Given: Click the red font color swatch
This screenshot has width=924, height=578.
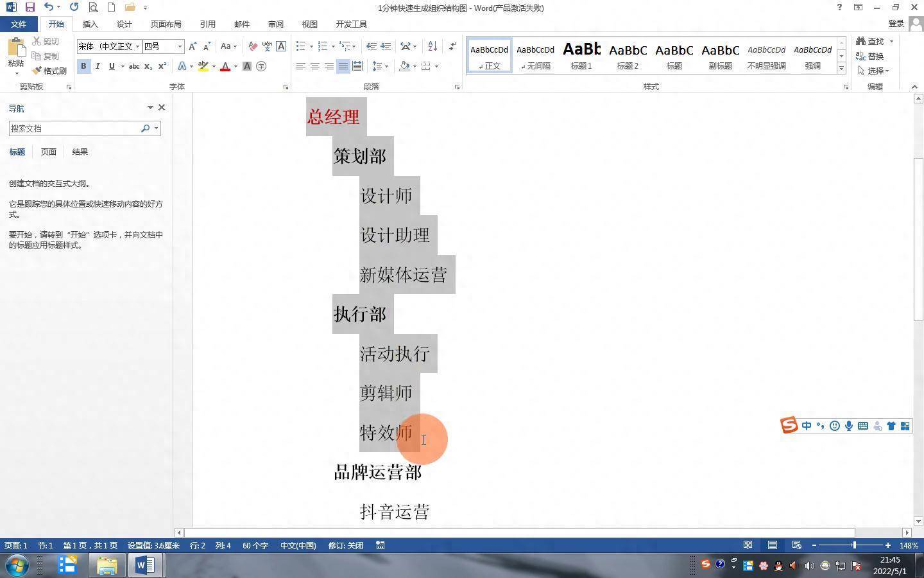Looking at the screenshot, I should tap(225, 66).
